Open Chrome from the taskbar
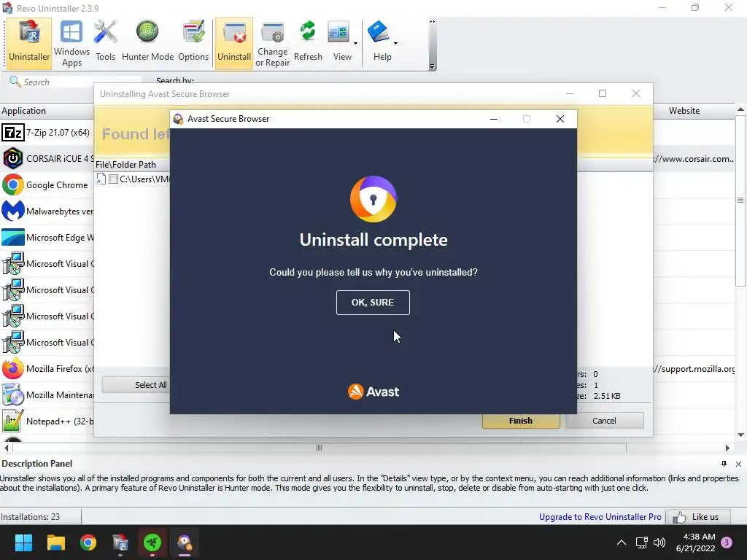 point(88,542)
